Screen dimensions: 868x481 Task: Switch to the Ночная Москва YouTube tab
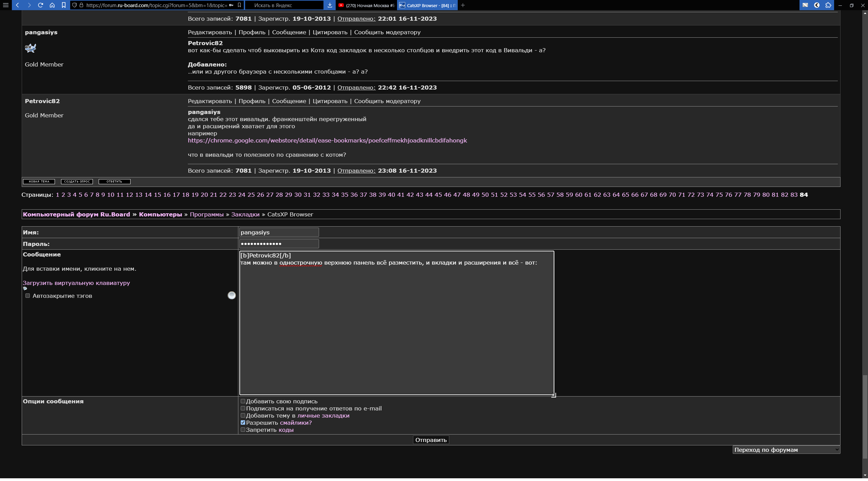(366, 5)
